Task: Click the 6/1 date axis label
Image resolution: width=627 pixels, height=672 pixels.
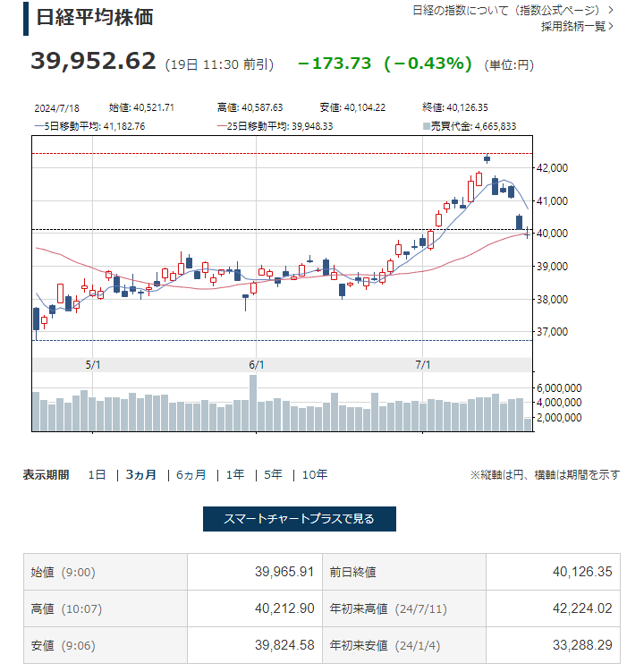Action: click(257, 365)
